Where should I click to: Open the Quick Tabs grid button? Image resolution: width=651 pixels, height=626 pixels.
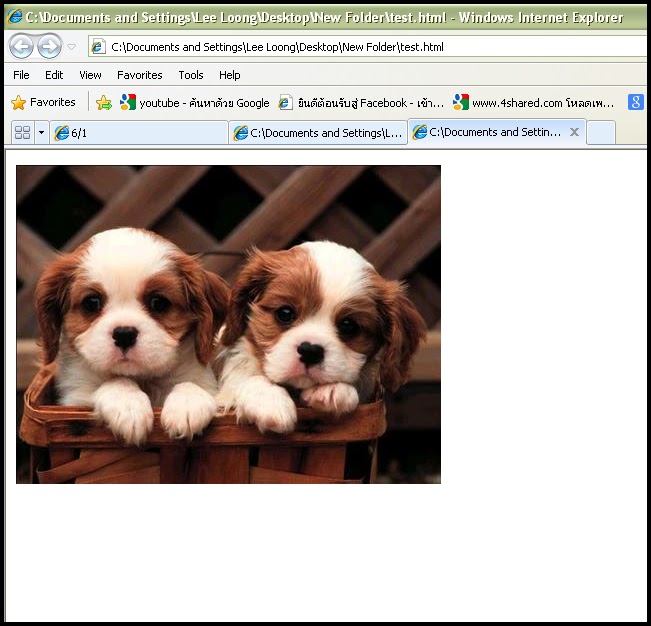click(x=22, y=133)
